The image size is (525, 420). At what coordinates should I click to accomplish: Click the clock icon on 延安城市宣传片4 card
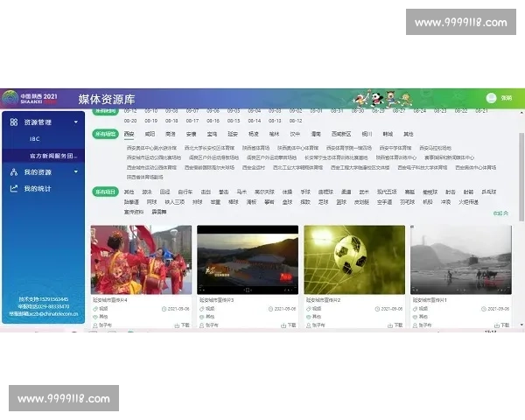click(x=164, y=309)
